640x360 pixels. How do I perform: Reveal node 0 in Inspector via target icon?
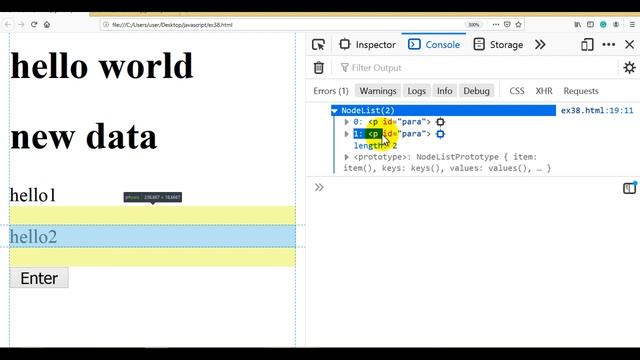tap(440, 122)
